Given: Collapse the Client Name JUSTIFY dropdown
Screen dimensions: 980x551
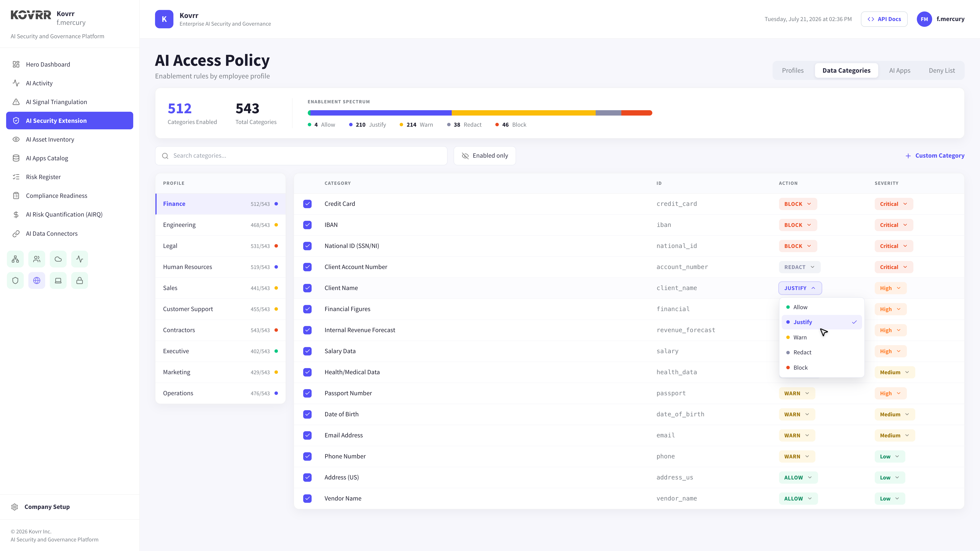Looking at the screenshot, I should point(800,288).
